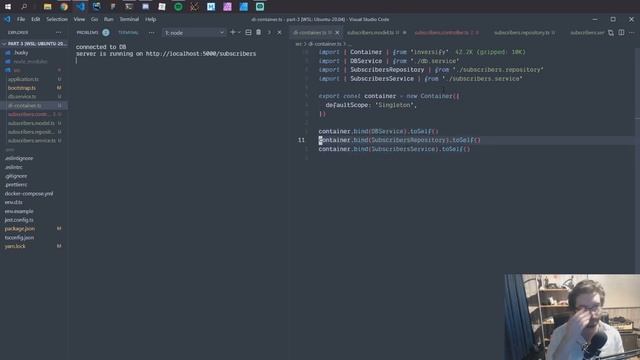Collapse the src folder
The width and height of the screenshot is (640, 360).
tap(17, 70)
